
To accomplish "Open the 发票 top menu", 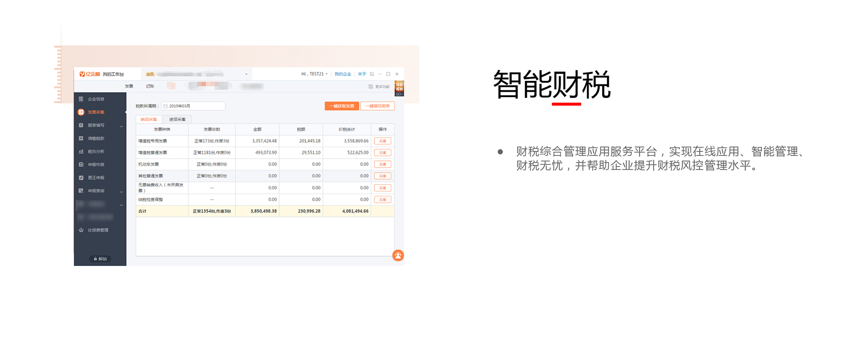I will point(129,86).
